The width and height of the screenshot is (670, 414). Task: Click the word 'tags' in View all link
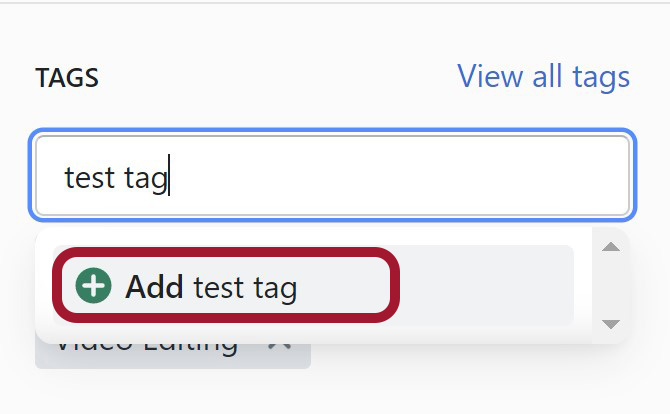pos(601,78)
